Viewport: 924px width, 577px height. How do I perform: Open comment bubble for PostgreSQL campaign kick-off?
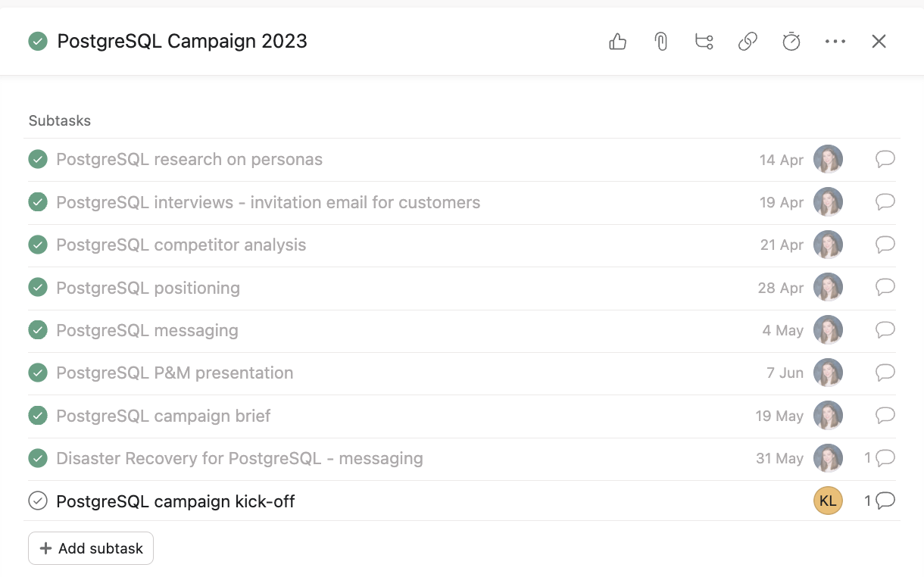point(885,501)
